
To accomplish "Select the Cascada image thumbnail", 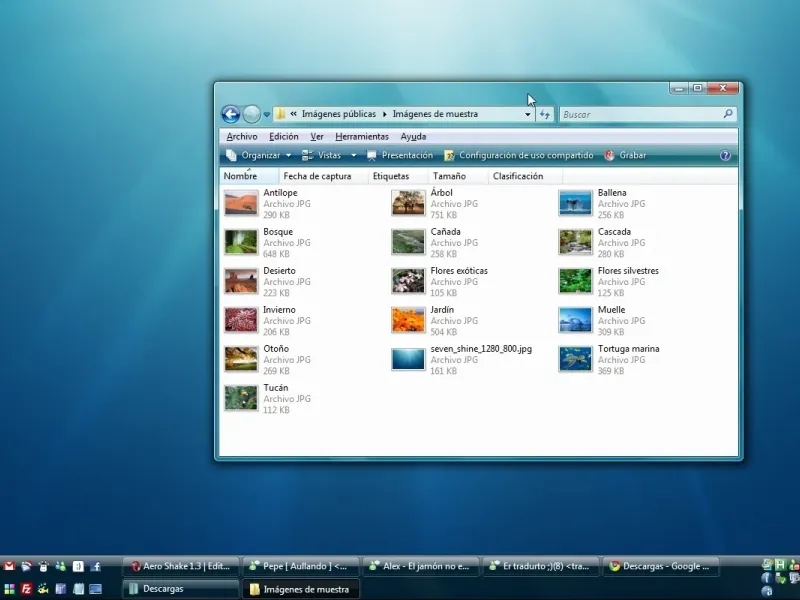I will tap(575, 242).
